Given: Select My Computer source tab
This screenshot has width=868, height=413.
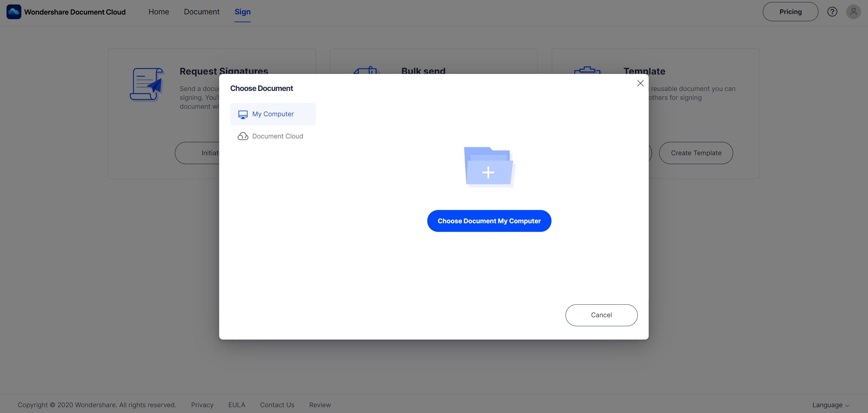Looking at the screenshot, I should click(273, 114).
